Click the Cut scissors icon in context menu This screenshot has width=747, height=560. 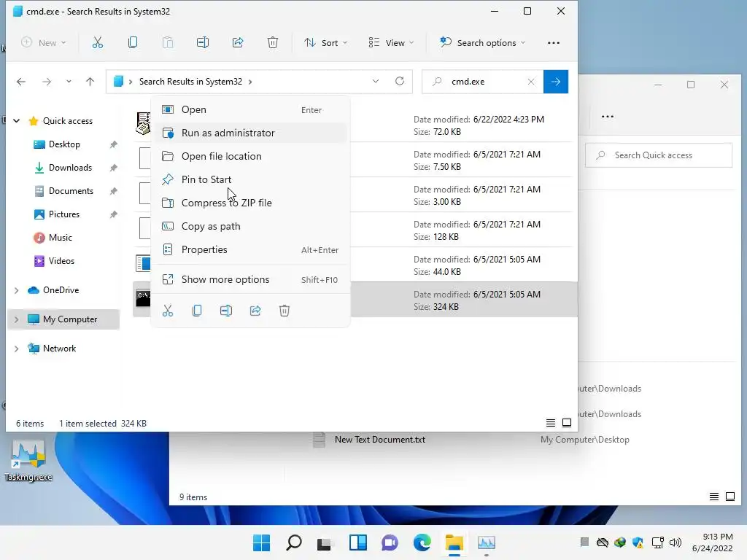168,311
